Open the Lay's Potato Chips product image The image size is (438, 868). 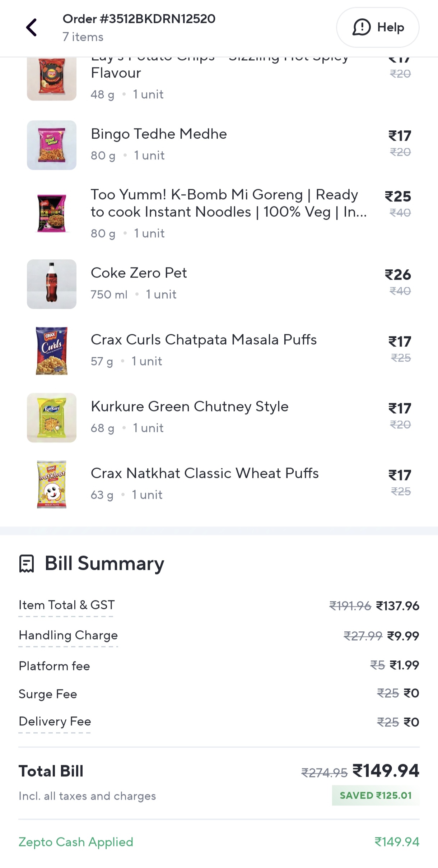(52, 79)
